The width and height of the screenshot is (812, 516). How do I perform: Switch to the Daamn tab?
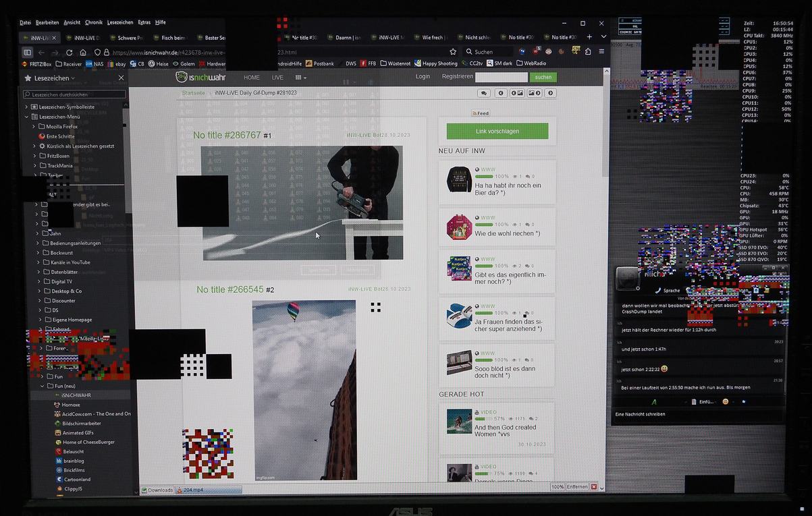(344, 38)
